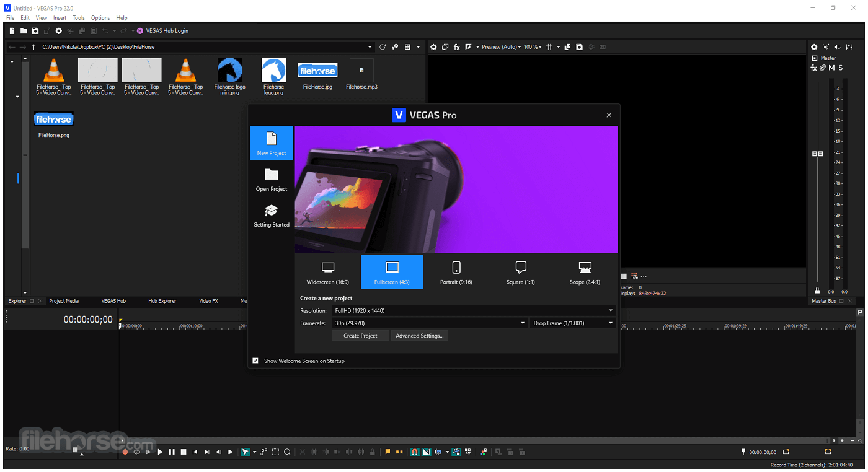The height and width of the screenshot is (472, 868).
Task: Click the New project icon in main toolbar
Action: coord(12,31)
